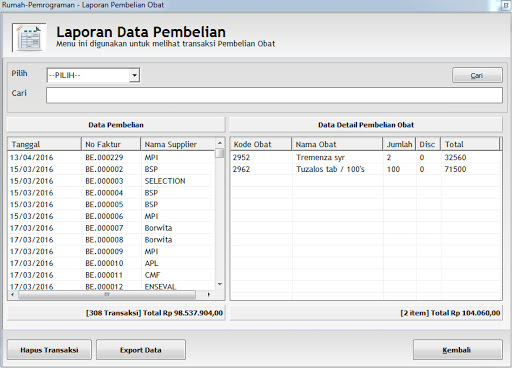This screenshot has width=512, height=368.
Task: Select transaction row BE.000005
Action: (111, 204)
